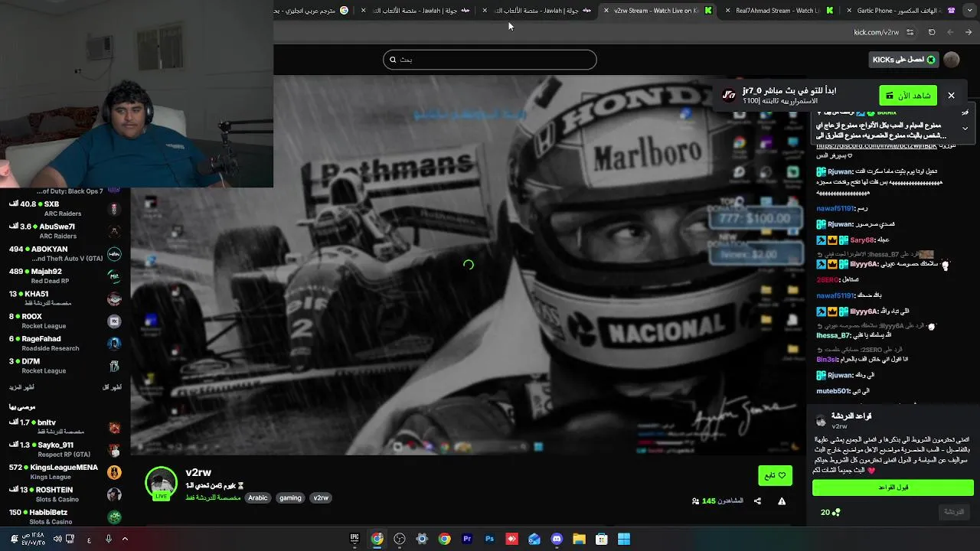The width and height of the screenshot is (980, 551).
Task: Open the v2rw channel avatar with LIVE badge
Action: pyautogui.click(x=161, y=483)
